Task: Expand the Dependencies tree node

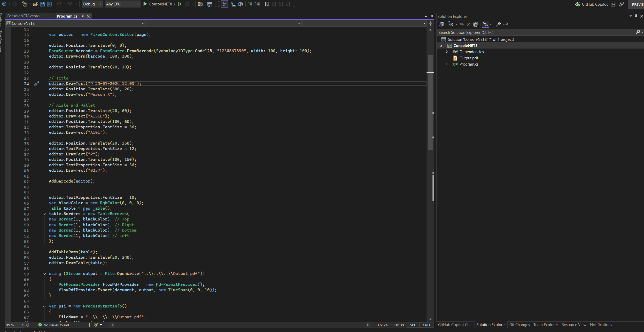Action: [447, 52]
